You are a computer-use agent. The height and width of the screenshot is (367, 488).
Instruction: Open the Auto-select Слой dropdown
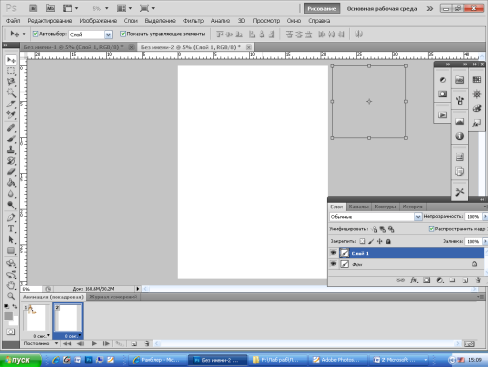click(x=108, y=34)
